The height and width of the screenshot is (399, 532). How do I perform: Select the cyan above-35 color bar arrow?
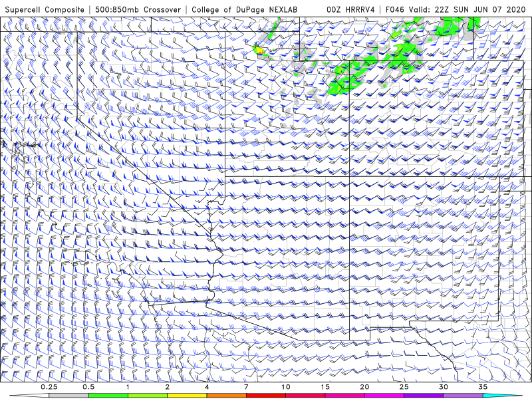[x=503, y=396]
